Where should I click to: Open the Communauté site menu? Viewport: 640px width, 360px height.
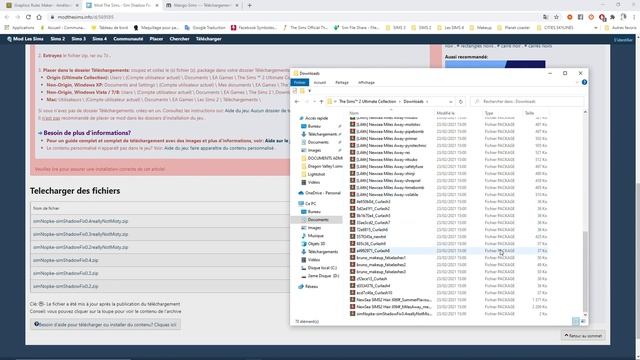coord(128,39)
